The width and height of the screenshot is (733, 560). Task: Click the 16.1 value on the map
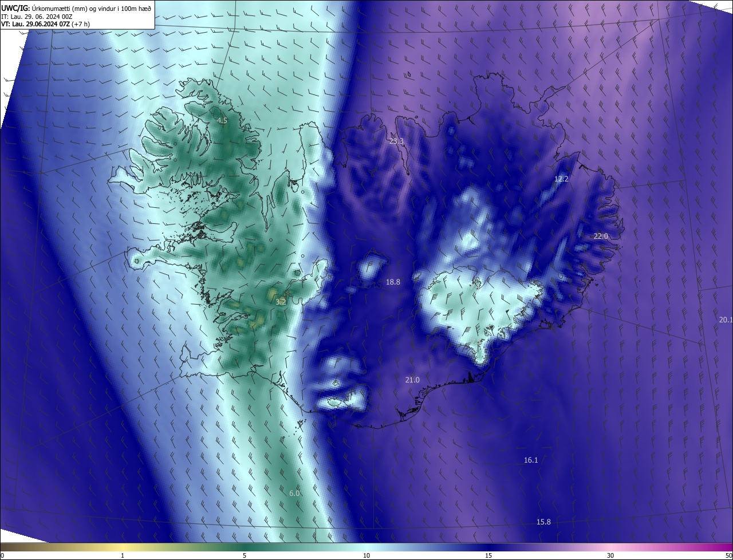coord(531,460)
